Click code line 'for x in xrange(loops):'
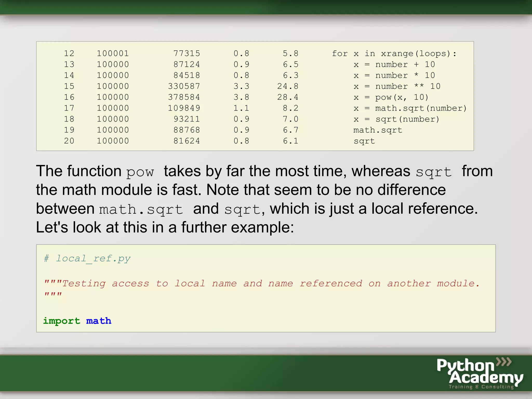Viewport: 532px width, 399px height. pos(394,54)
